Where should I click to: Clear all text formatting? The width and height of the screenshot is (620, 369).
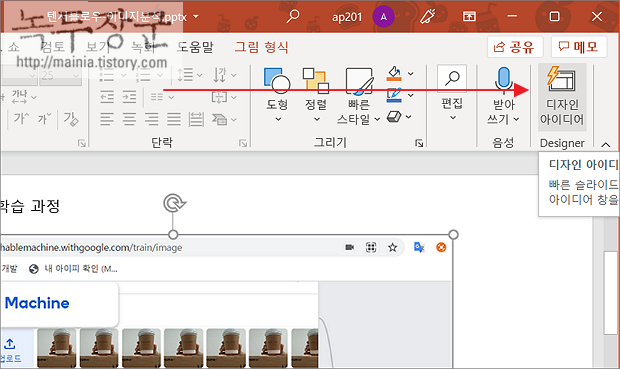pos(71,119)
